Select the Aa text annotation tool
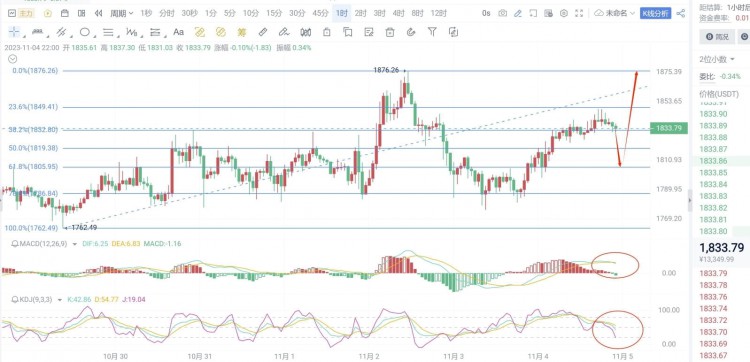750x362 pixels. point(178,32)
